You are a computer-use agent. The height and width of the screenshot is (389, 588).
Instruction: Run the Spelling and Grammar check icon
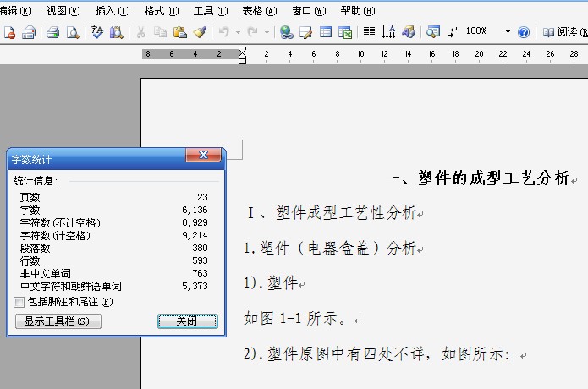[x=97, y=33]
